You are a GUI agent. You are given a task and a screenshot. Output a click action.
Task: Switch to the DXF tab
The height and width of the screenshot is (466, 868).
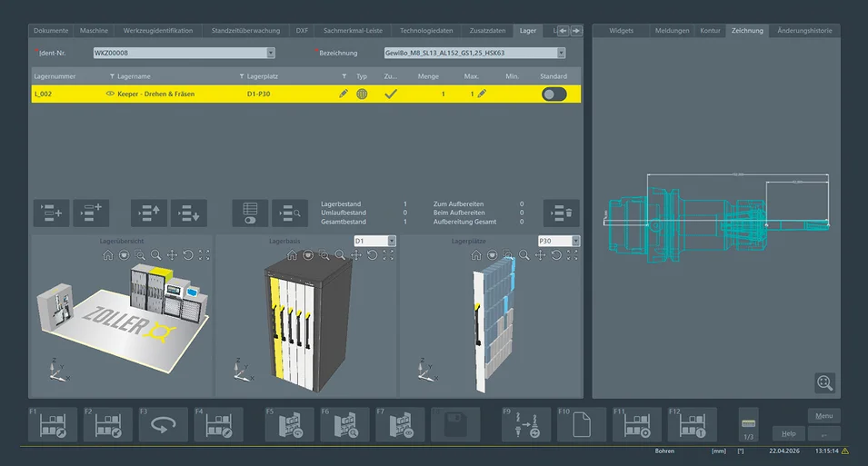(x=302, y=31)
